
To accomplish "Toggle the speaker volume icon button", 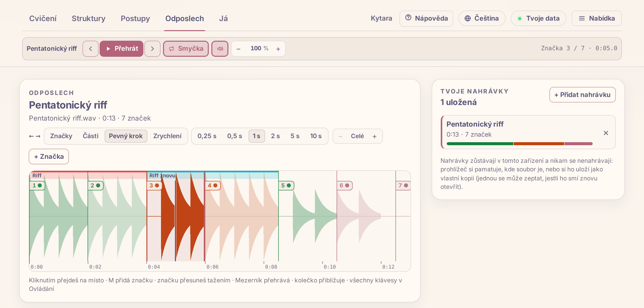I will tap(220, 49).
